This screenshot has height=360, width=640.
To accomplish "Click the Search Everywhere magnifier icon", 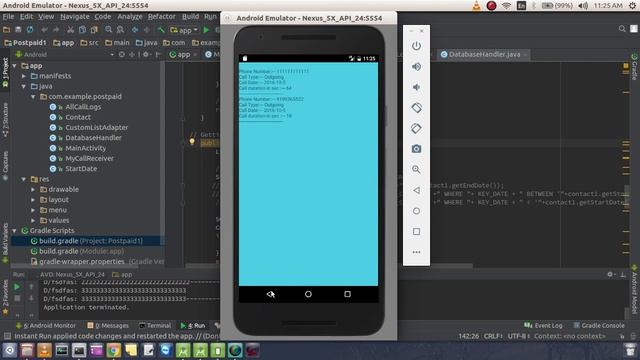I will click(x=622, y=29).
